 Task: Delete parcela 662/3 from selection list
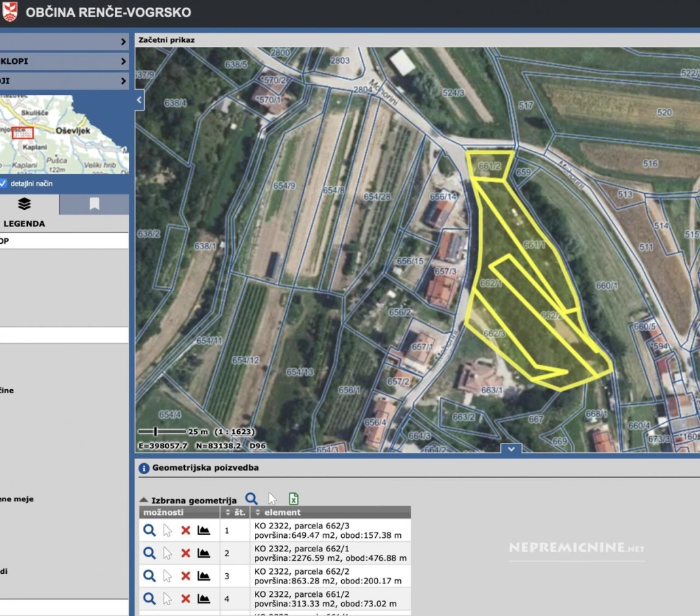(x=185, y=530)
